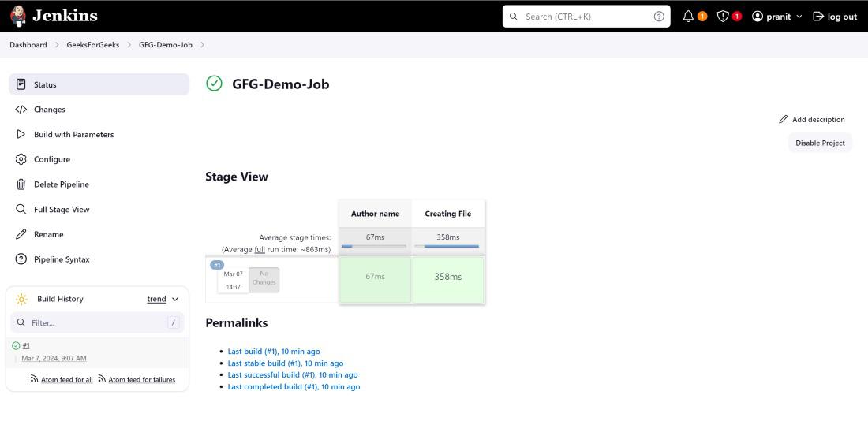Viewport: 868px width, 421px height.
Task: Click the Configure gear icon
Action: coord(21,159)
